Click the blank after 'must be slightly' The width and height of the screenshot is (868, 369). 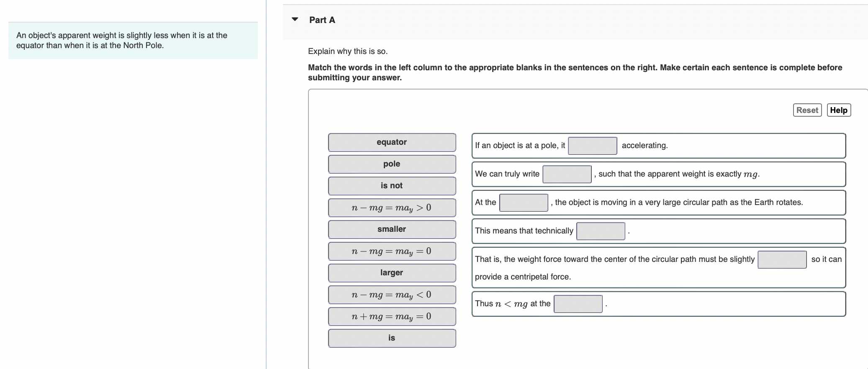point(782,259)
